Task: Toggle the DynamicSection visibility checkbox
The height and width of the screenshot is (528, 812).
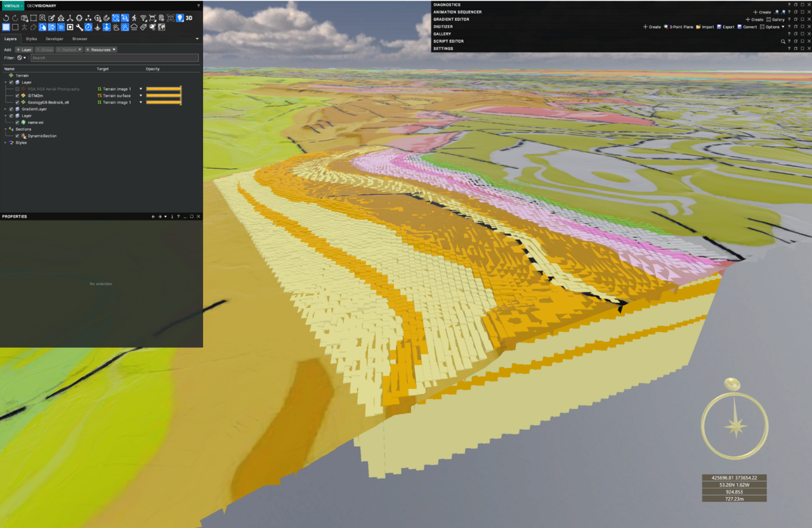Action: [17, 136]
